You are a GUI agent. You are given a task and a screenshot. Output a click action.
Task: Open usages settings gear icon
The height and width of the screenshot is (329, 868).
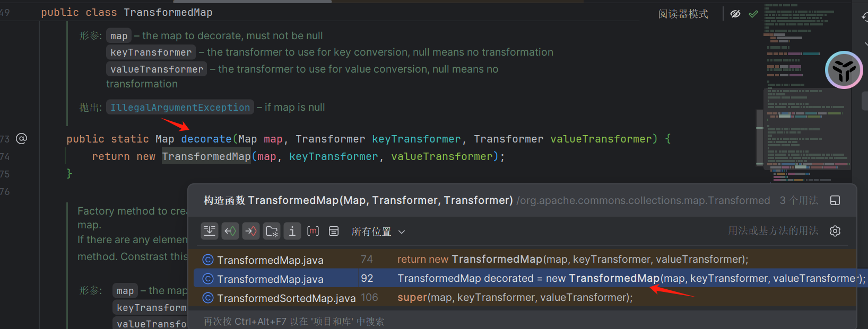click(835, 231)
